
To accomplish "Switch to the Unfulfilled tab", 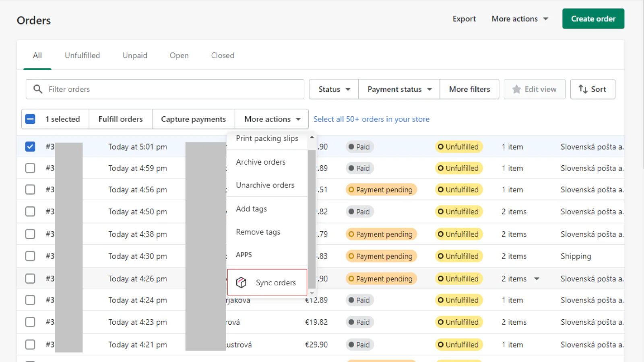I will 82,56.
